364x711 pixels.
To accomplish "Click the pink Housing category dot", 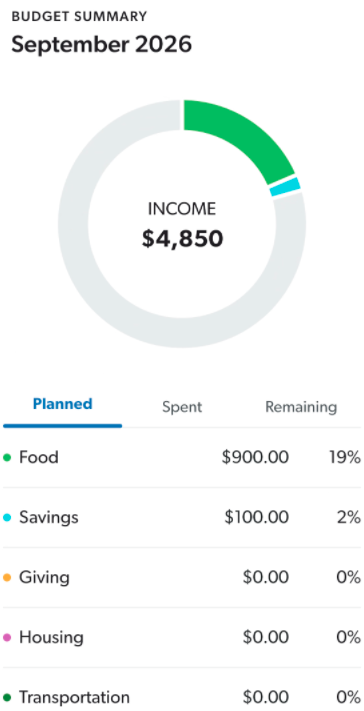I will click(x=7, y=638).
